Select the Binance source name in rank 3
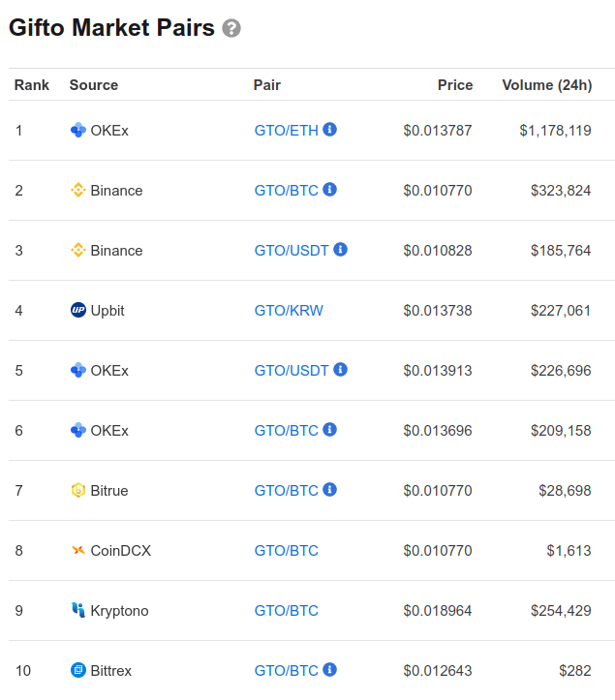615x700 pixels. (x=116, y=251)
